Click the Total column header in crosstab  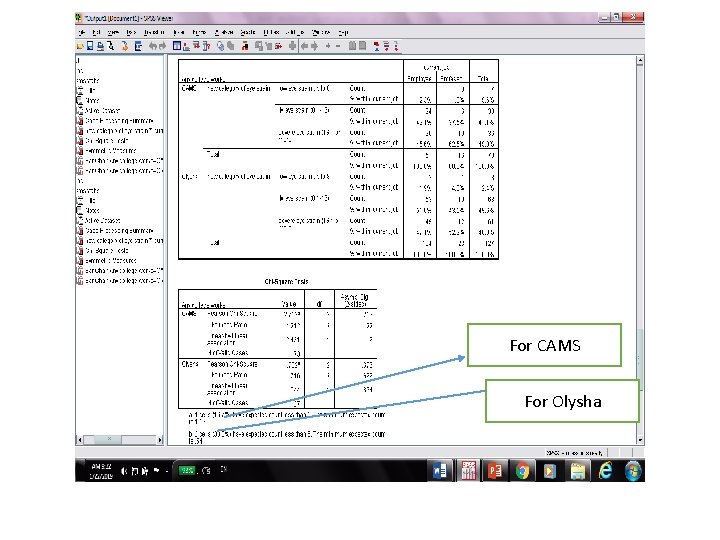point(483,79)
